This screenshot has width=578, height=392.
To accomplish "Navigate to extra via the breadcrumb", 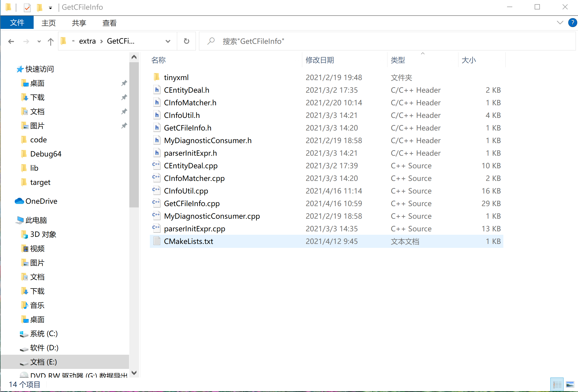I will click(x=87, y=41).
